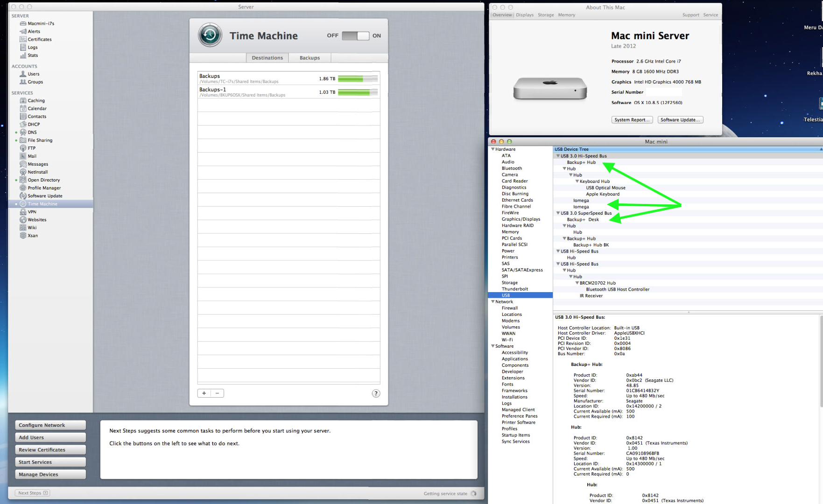Screen dimensions: 823x504
Task: Open the Websites service icon
Action: tap(23, 219)
